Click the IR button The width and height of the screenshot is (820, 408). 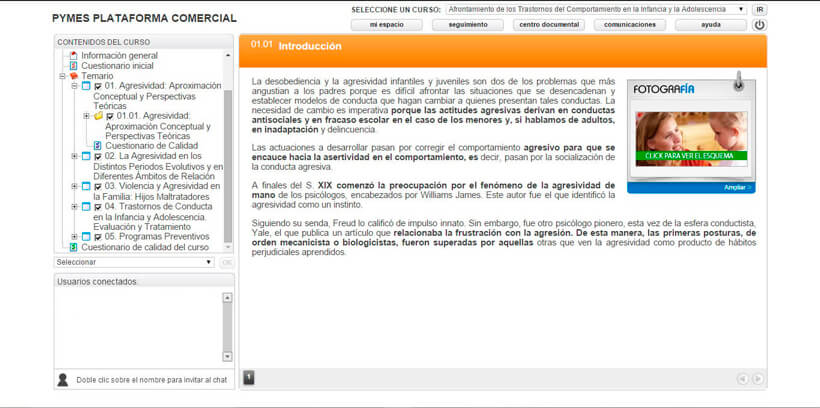click(x=760, y=9)
